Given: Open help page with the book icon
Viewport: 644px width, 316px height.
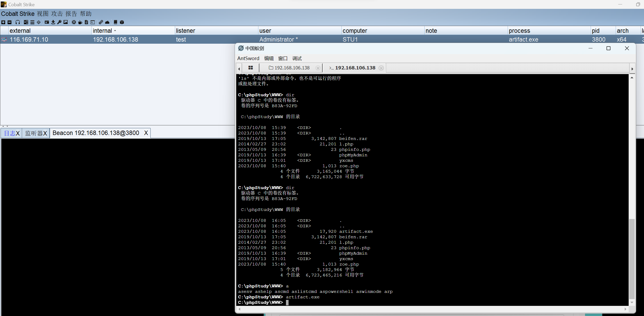Looking at the screenshot, I should tap(116, 22).
